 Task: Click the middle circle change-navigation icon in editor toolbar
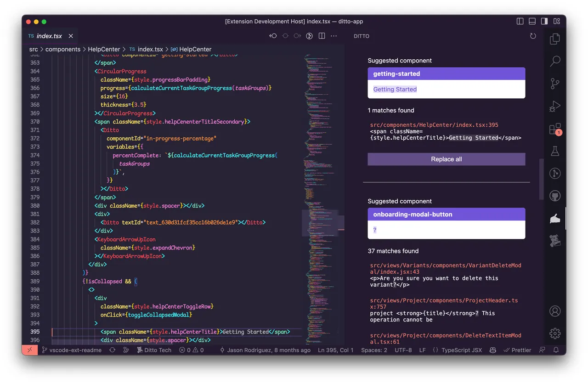coord(285,36)
